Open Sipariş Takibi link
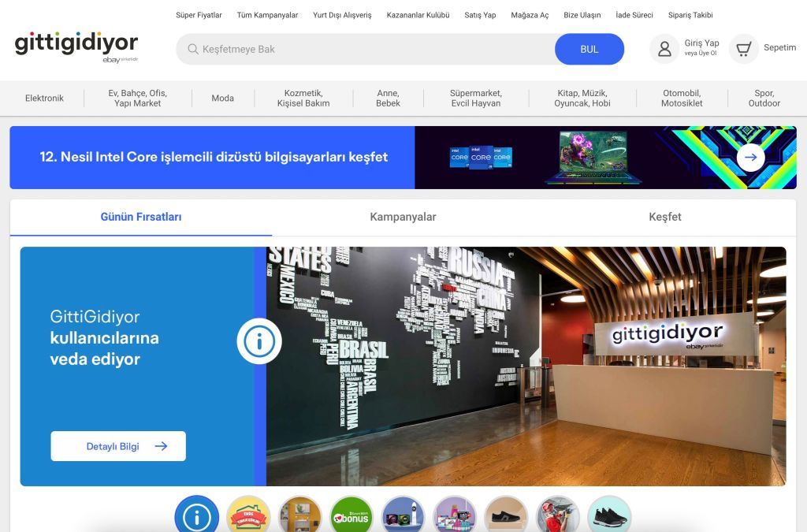This screenshot has width=807, height=532. 690,15
